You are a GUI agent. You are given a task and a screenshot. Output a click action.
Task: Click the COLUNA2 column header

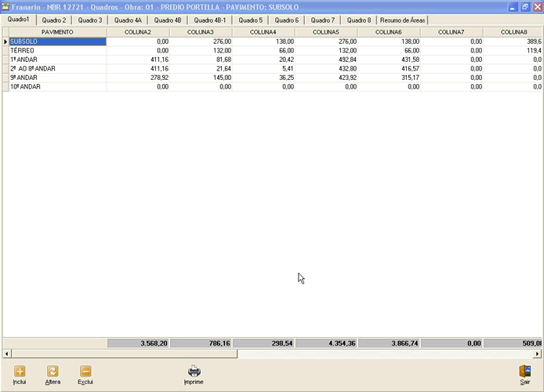coord(138,32)
